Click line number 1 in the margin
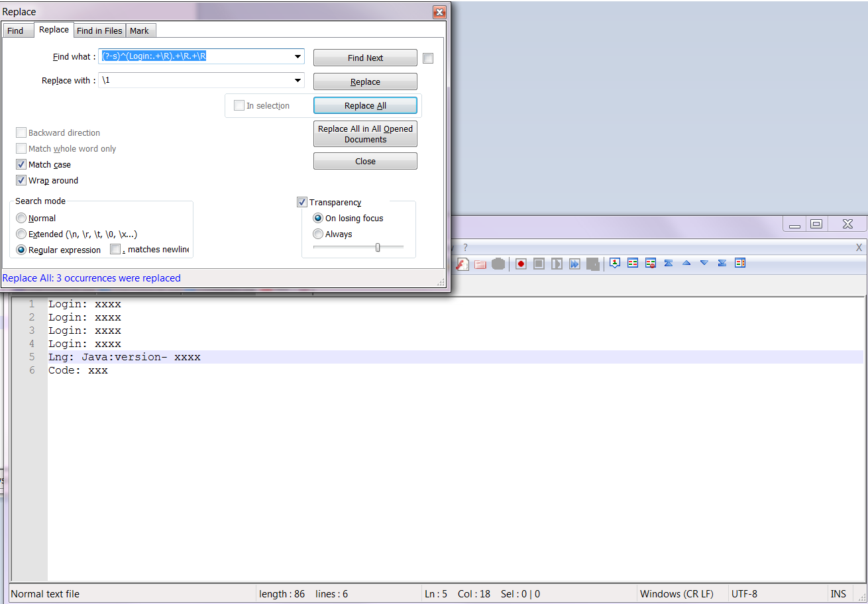 31,304
